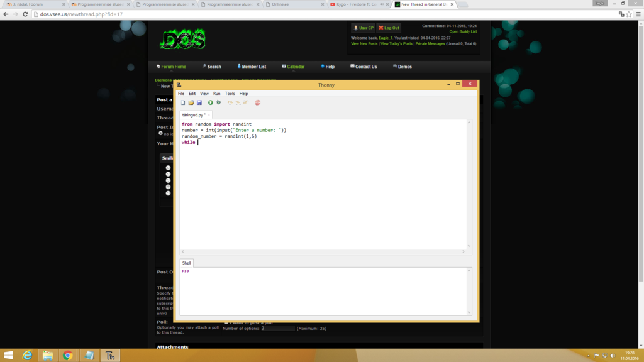Open the Contact Us page
Viewport: 644px width, 362px height.
coord(364,67)
